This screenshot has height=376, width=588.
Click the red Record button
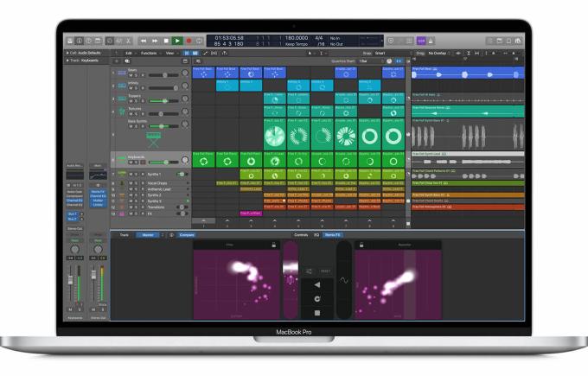[189, 41]
